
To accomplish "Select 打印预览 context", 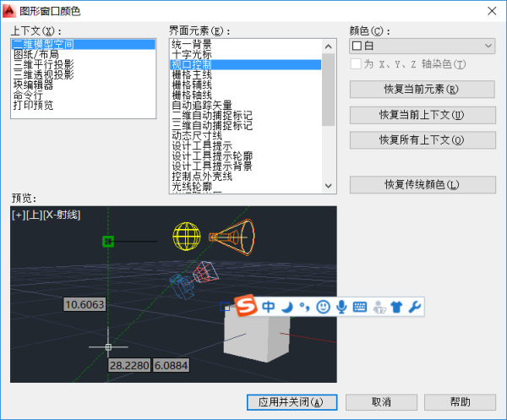I will click(84, 105).
